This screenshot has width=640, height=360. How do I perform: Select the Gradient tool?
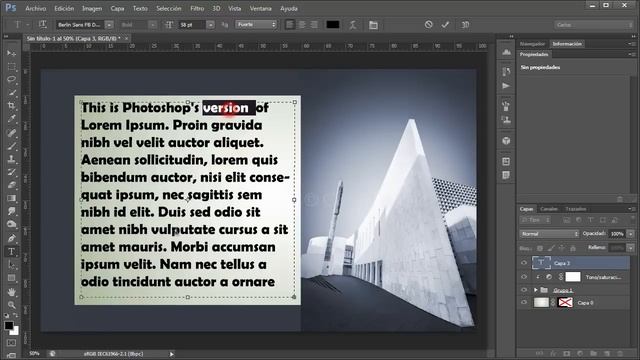click(x=11, y=198)
